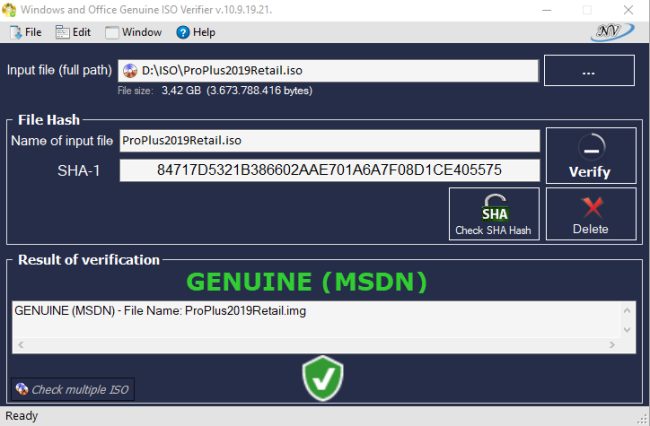Click the horizontal scroll right arrow in results
Screen dimensions: 650x426
point(612,345)
